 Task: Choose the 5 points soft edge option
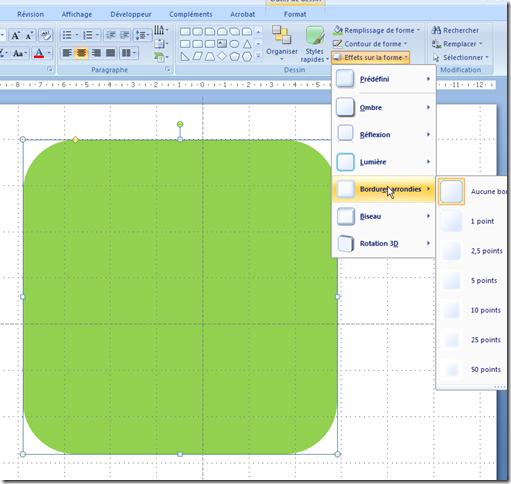(471, 281)
